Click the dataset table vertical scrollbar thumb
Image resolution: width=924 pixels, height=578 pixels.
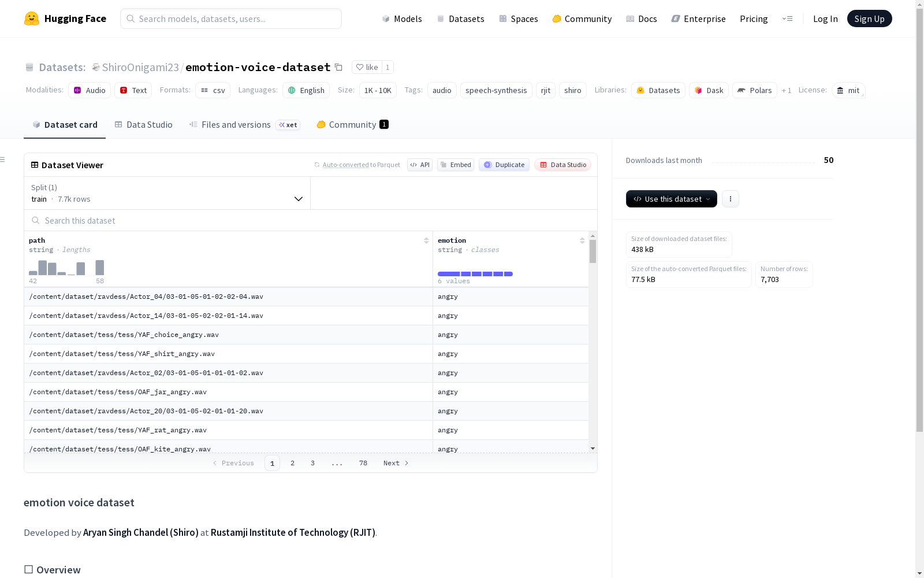pos(593,251)
